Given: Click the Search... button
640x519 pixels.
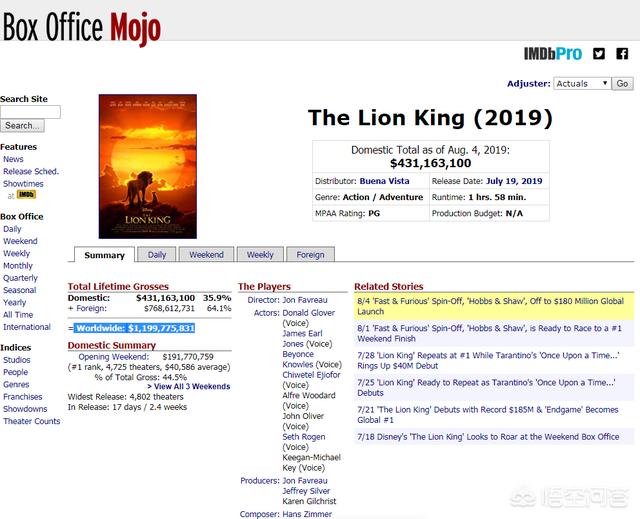Looking at the screenshot, I should click(x=22, y=126).
